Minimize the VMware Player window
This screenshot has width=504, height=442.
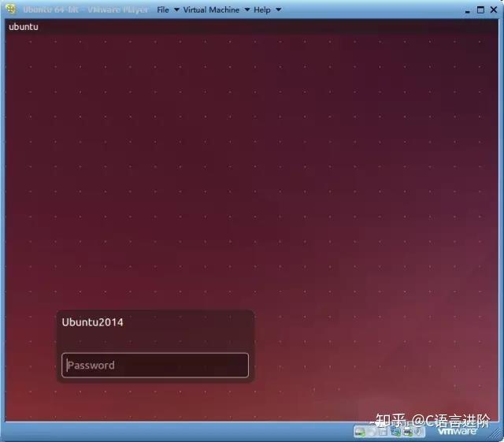click(x=467, y=11)
